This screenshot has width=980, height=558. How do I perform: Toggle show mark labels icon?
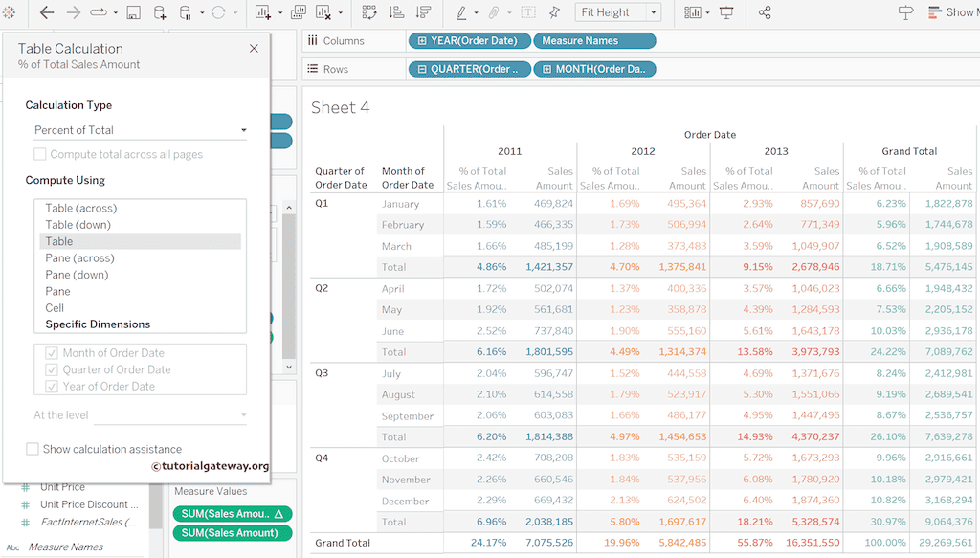point(528,12)
